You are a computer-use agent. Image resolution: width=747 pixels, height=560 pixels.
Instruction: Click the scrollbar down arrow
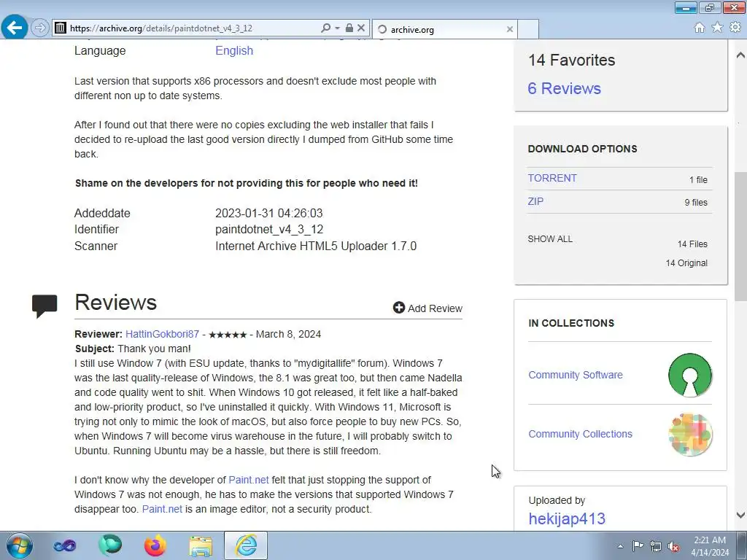[740, 515]
